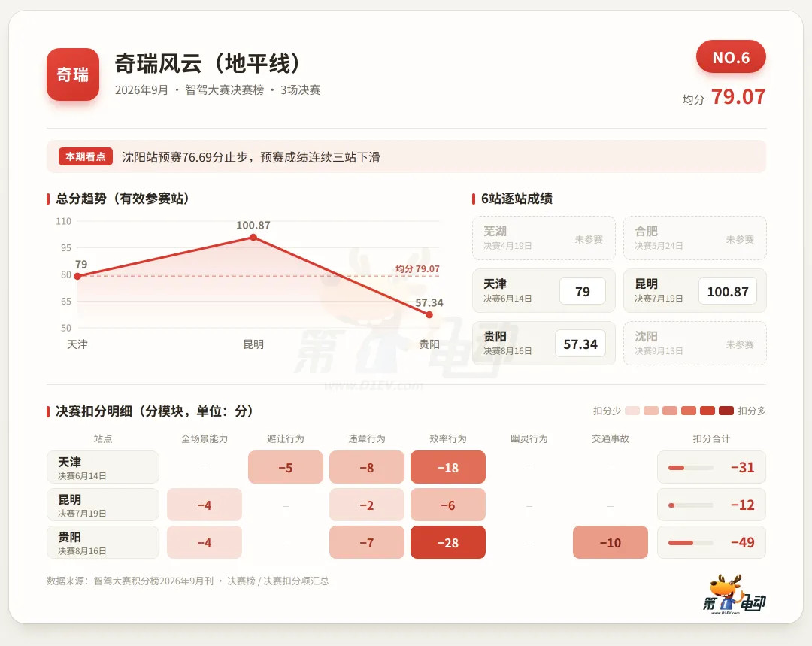Click the 昆明 x-axis label under the chart
This screenshot has height=646, width=812.
[x=253, y=344]
